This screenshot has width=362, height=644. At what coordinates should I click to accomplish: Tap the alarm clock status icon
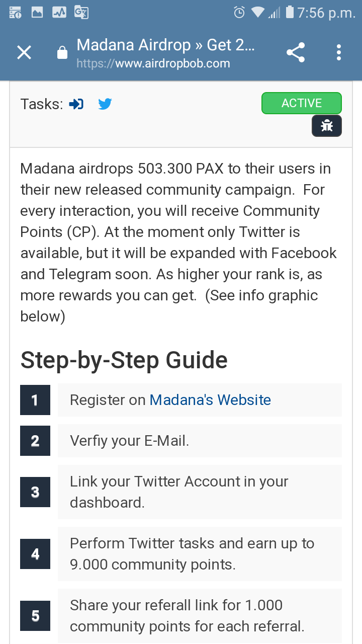(x=239, y=12)
